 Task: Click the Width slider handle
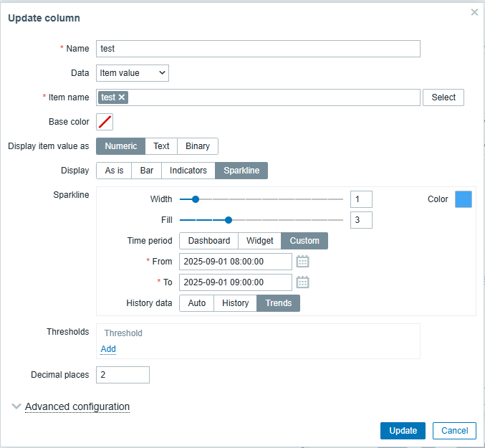click(195, 200)
